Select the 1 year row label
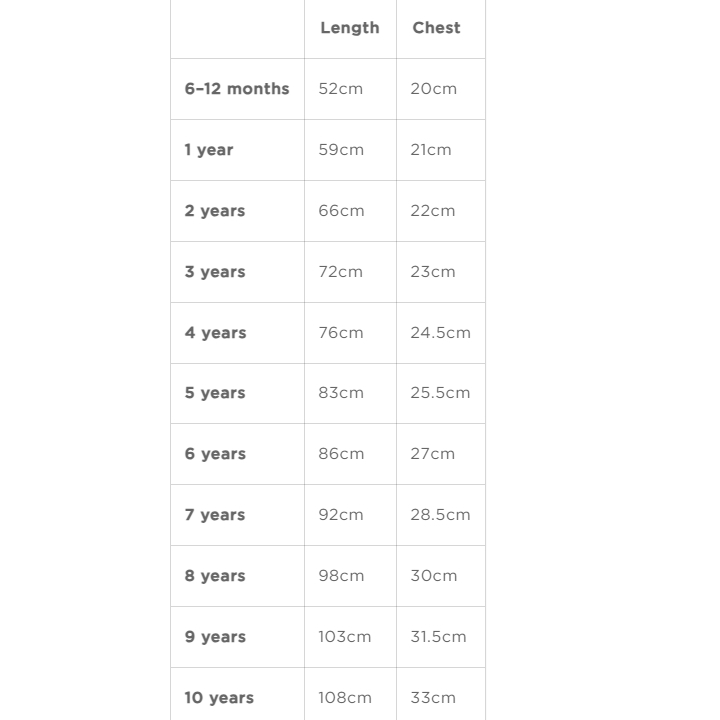720x720 pixels. coord(209,150)
